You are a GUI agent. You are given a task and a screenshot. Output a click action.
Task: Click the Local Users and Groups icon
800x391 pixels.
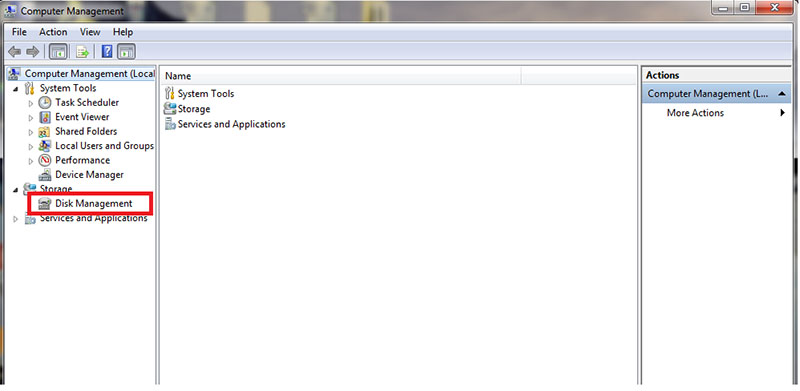45,146
